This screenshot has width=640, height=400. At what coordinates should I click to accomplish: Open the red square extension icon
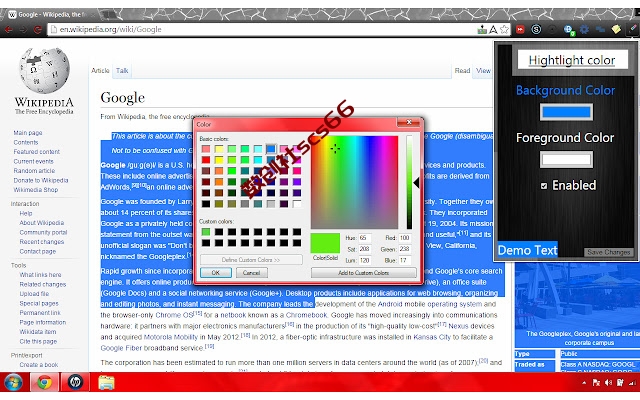point(520,29)
